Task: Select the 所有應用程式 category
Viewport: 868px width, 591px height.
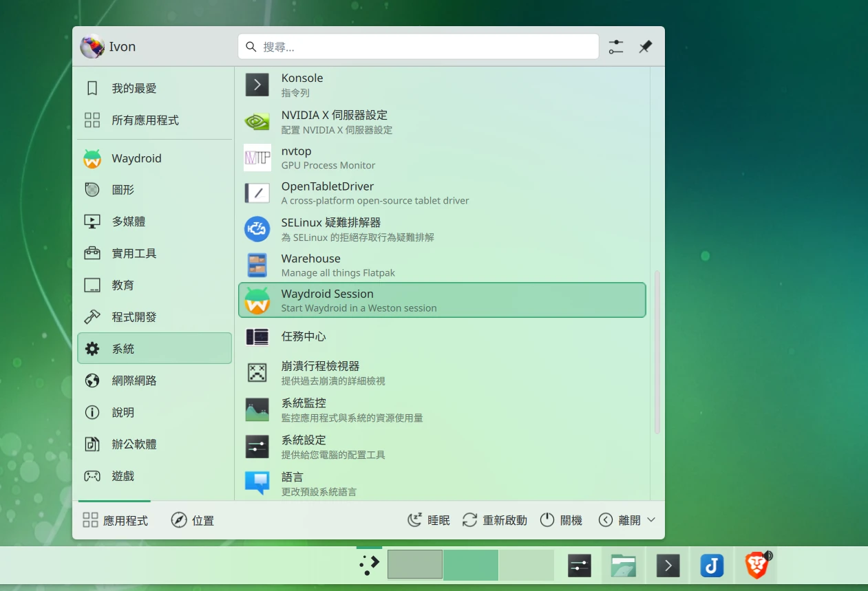Action: pyautogui.click(x=145, y=120)
